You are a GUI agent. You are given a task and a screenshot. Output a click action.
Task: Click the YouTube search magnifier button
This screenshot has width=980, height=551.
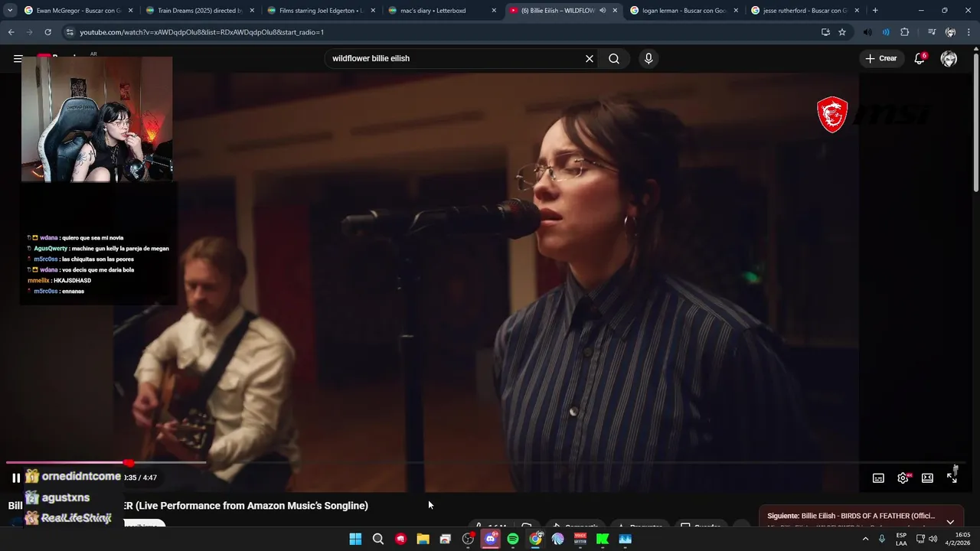coord(614,58)
